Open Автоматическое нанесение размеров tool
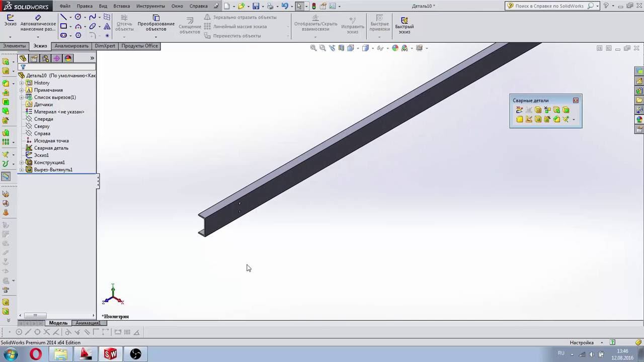 (38, 23)
